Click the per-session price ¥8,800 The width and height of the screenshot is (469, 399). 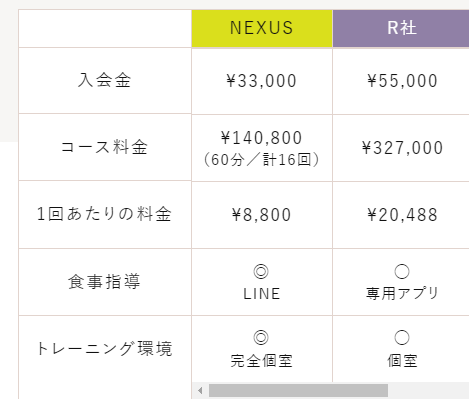click(x=261, y=215)
